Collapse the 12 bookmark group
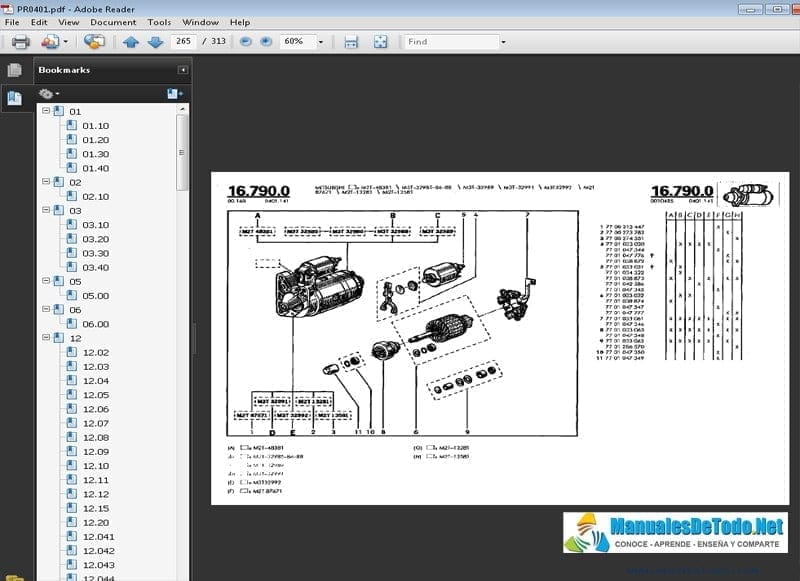The width and height of the screenshot is (800, 581). [x=46, y=337]
